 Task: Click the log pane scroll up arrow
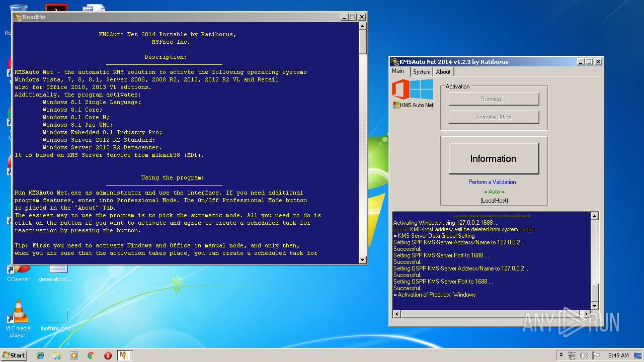[594, 216]
